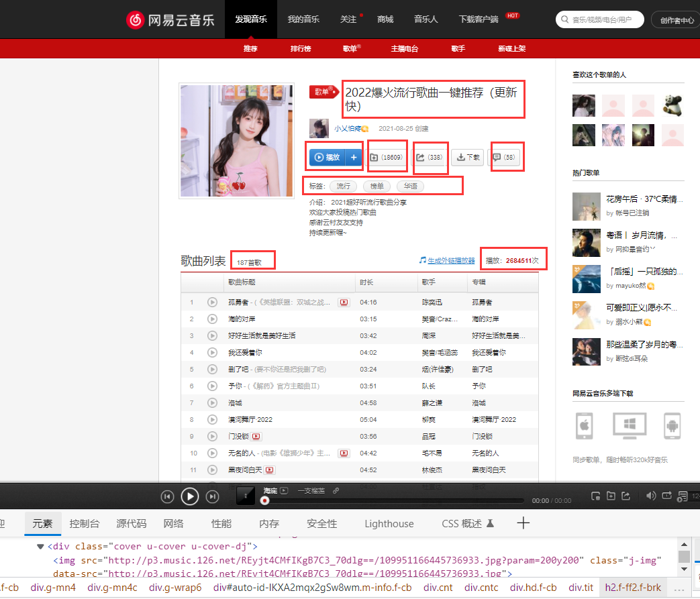Image resolution: width=700 pixels, height=599 pixels.
Task: Open artist 陈奕迅 in song list
Action: [x=432, y=302]
